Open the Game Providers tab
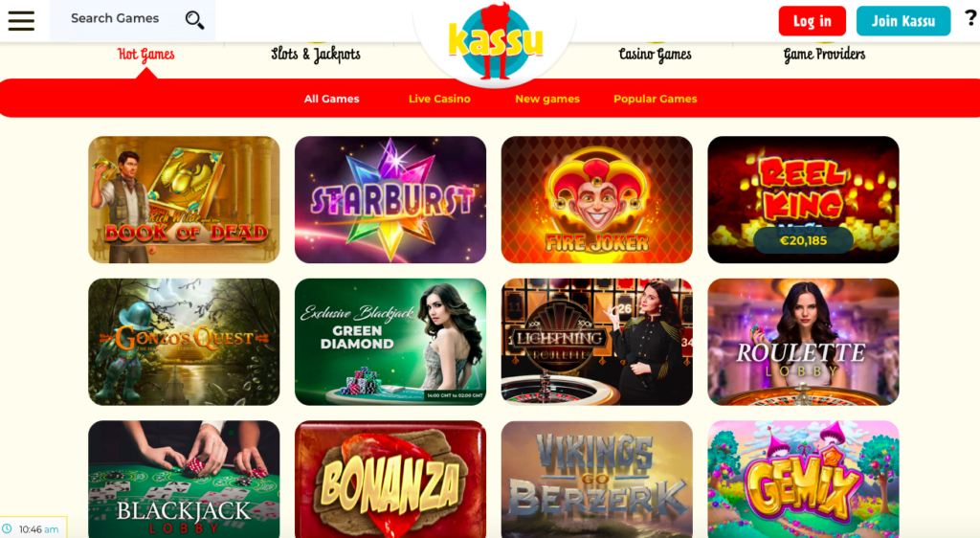 pyautogui.click(x=824, y=55)
